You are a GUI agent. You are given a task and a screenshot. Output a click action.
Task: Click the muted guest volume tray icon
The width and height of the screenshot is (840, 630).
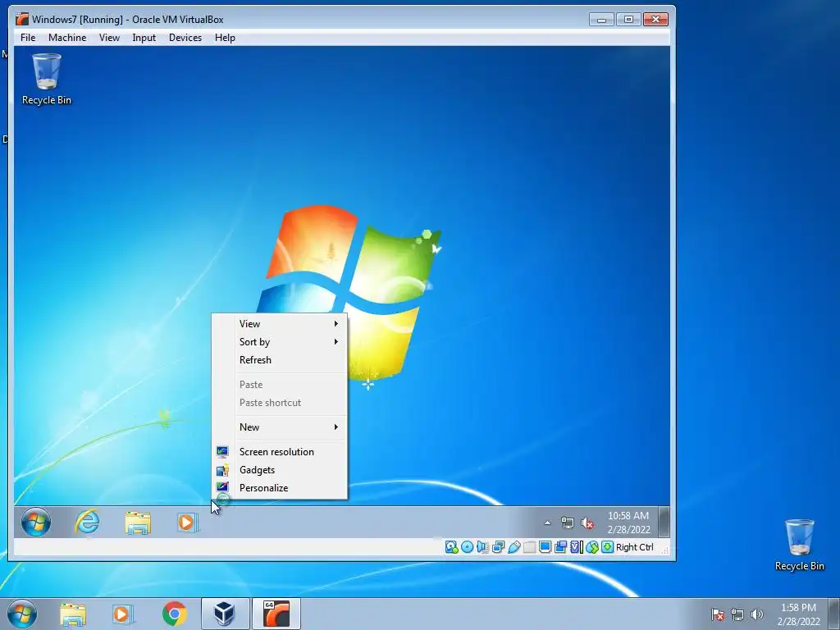pos(587,523)
